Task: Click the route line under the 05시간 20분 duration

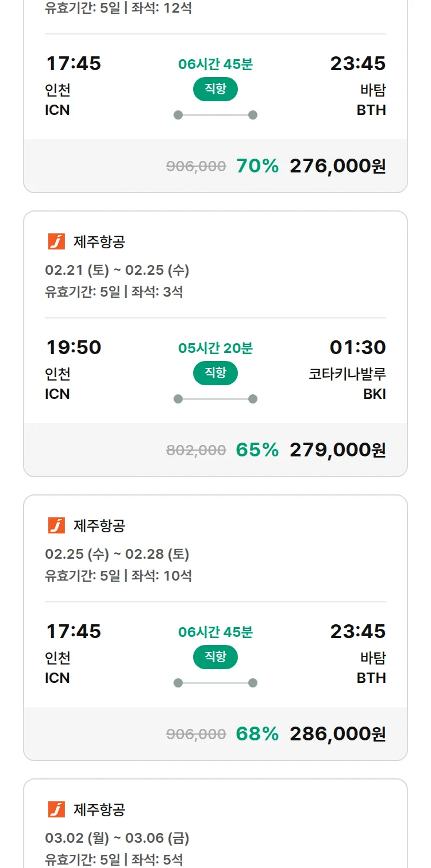Action: (x=215, y=399)
